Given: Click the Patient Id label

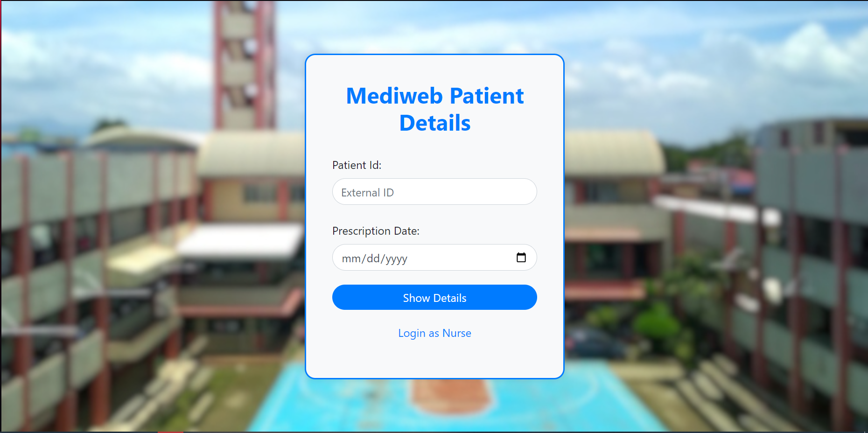Looking at the screenshot, I should click(x=357, y=165).
